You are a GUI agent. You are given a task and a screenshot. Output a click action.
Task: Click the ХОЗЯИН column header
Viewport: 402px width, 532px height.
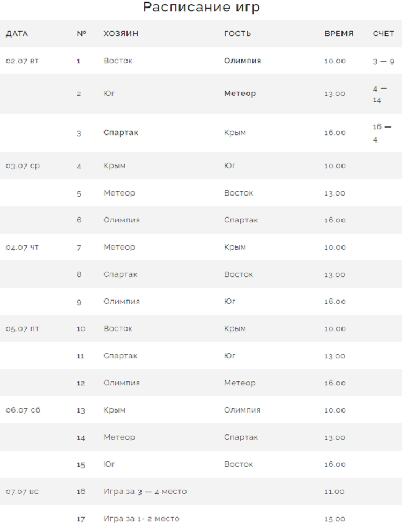tap(121, 34)
